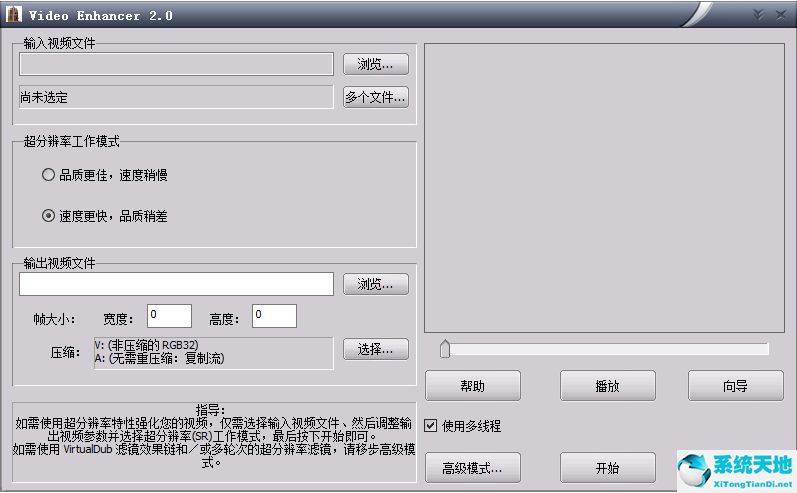This screenshot has width=797, height=493.
Task: Close the Video Enhancer window
Action: pyautogui.click(x=780, y=15)
